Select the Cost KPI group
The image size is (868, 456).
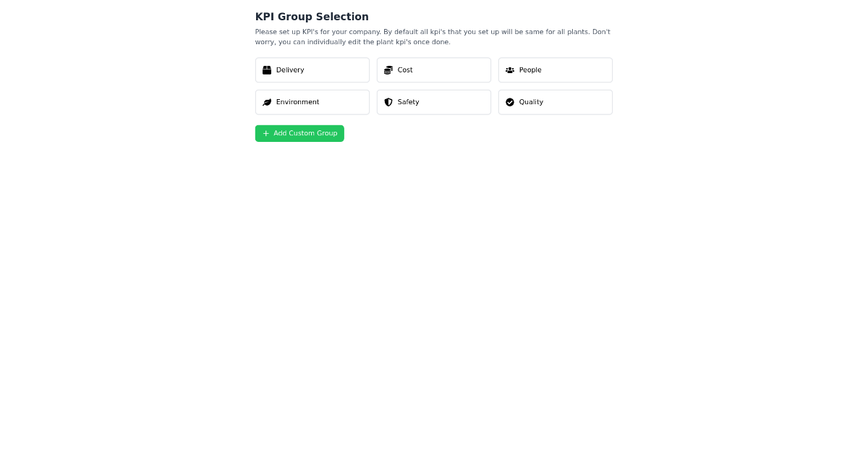tap(434, 69)
